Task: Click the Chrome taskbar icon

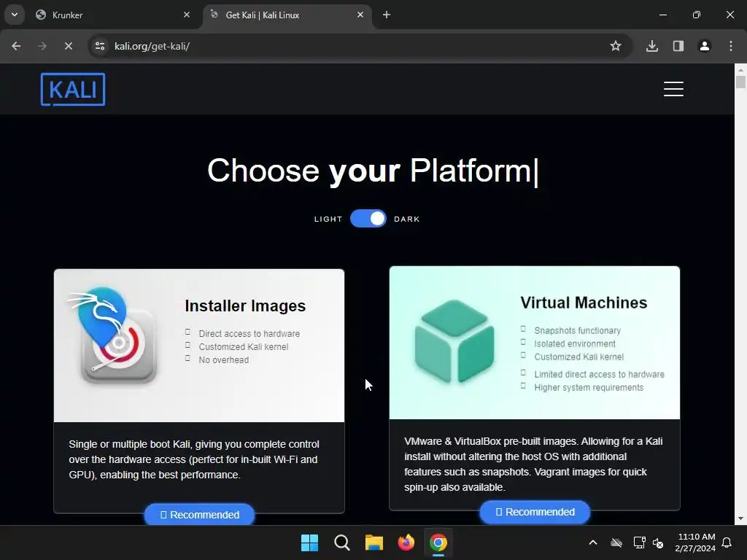Action: pyautogui.click(x=438, y=542)
